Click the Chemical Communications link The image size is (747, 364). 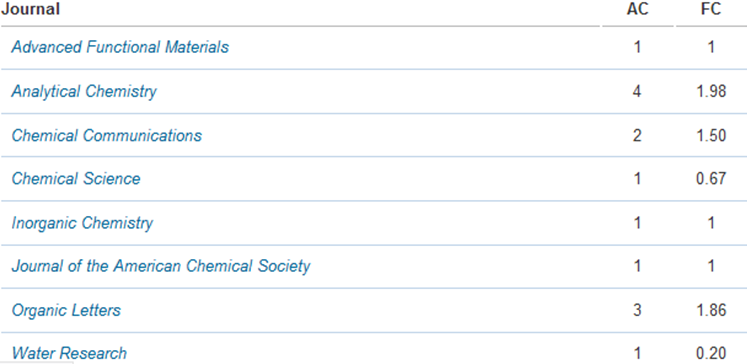pos(107,135)
